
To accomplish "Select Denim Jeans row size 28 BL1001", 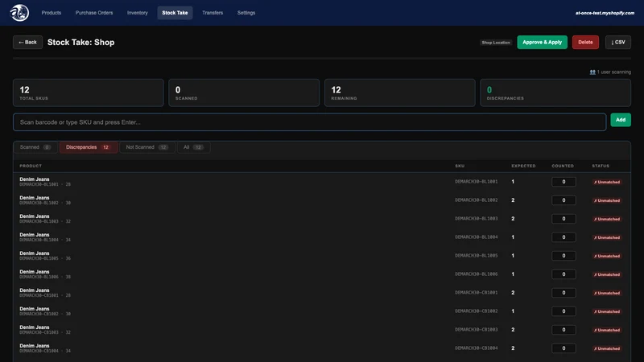I will click(x=322, y=182).
